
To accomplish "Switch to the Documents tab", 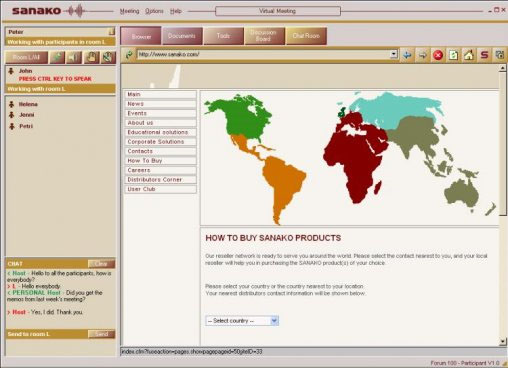I will point(182,36).
